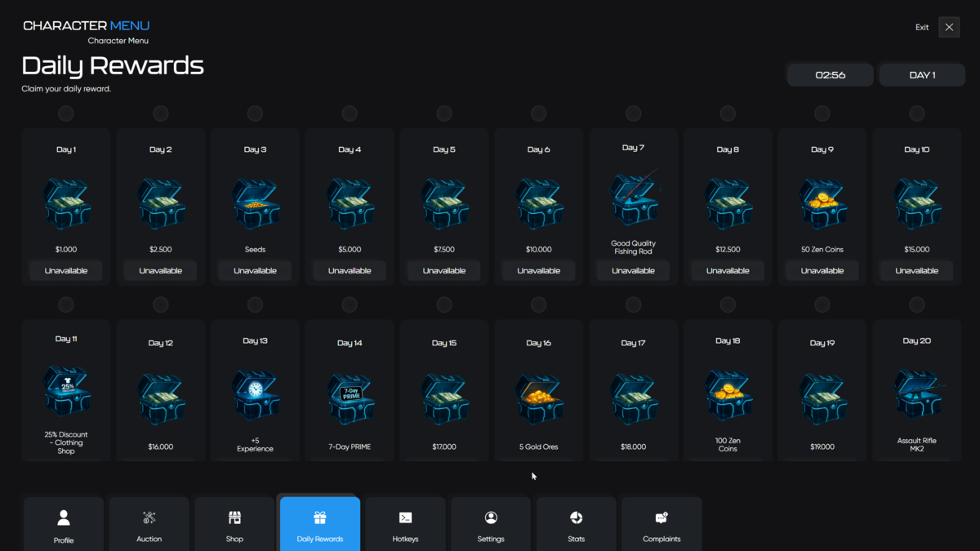Open the Auction tab
Image resolution: width=980 pixels, height=551 pixels.
click(149, 524)
